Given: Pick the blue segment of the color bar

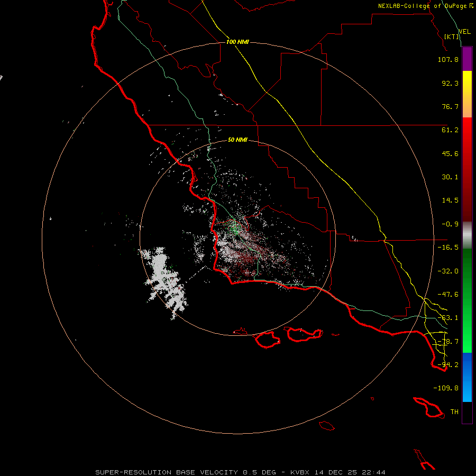Looking at the screenshot, I should [x=467, y=377].
